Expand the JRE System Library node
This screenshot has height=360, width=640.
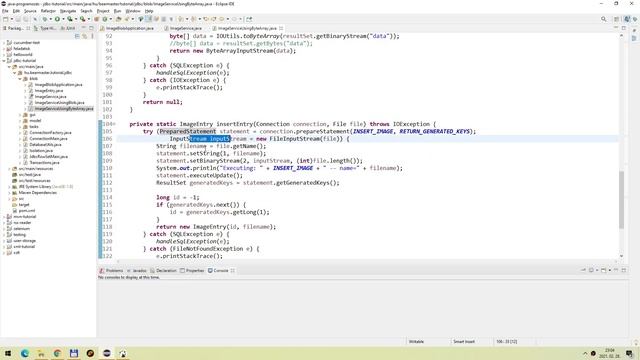9,187
